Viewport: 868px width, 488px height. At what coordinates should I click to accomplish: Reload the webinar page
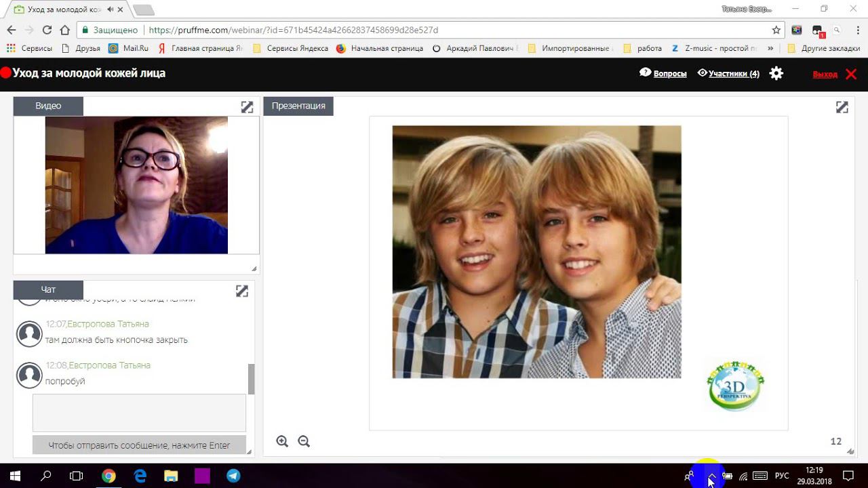tap(47, 30)
